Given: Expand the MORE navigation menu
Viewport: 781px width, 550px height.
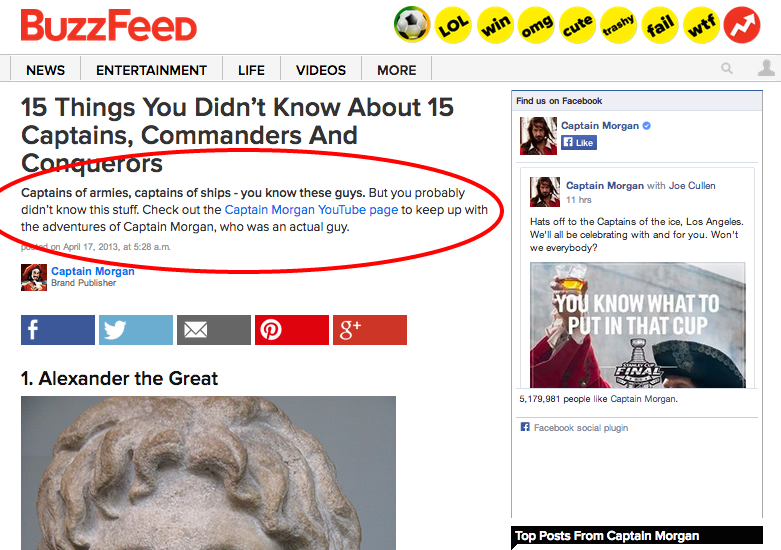Looking at the screenshot, I should [396, 70].
